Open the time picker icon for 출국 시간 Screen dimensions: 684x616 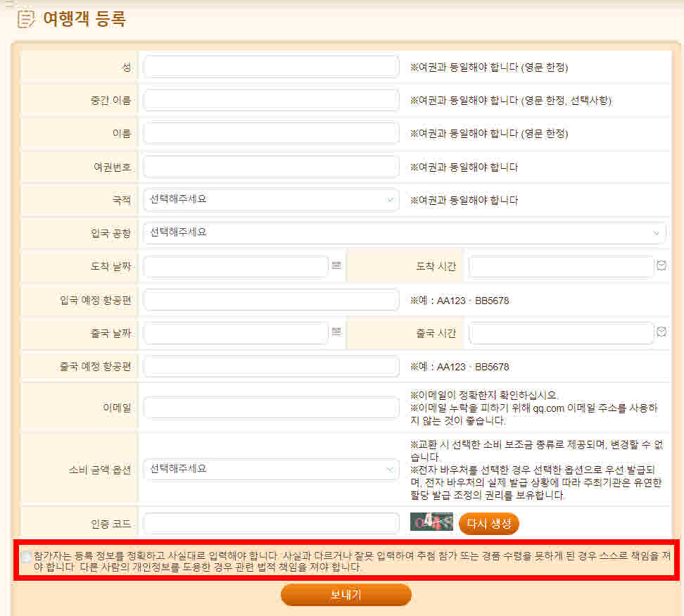[x=661, y=332]
